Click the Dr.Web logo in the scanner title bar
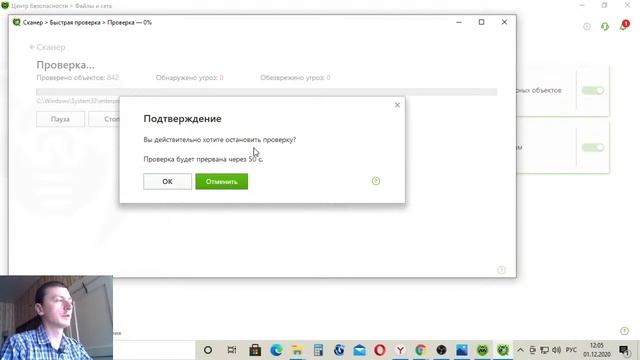 17,22
